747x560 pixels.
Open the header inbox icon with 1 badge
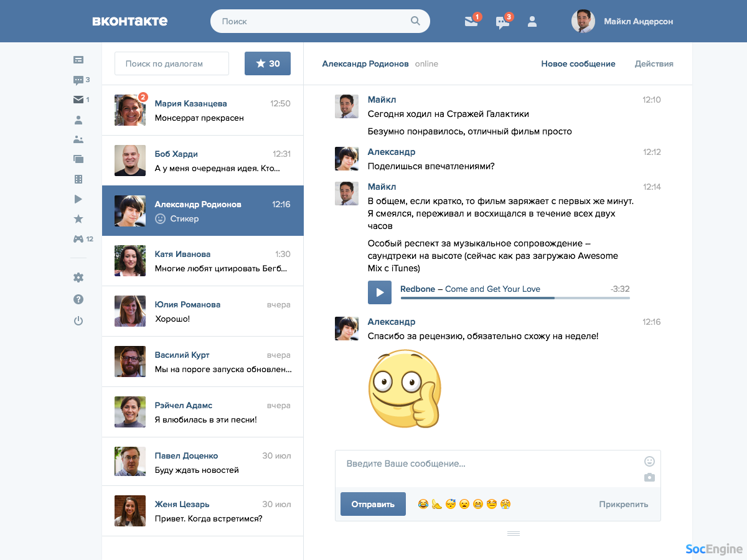tap(471, 22)
